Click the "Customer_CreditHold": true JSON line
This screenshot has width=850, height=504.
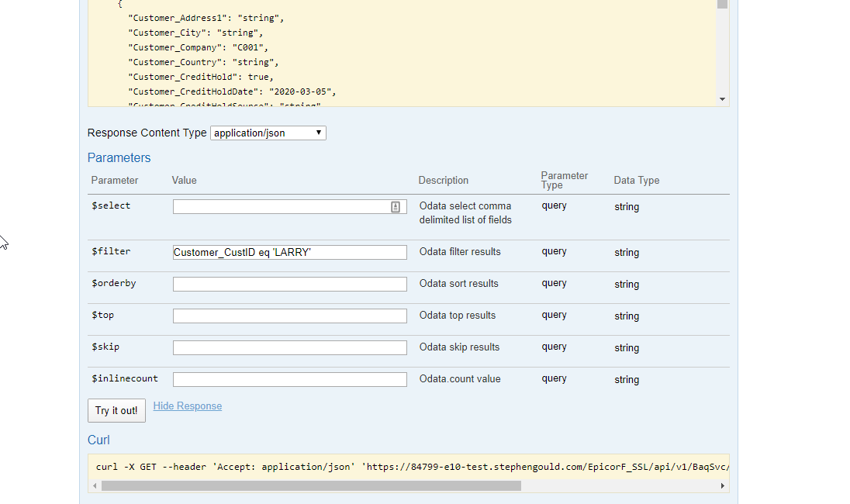[x=201, y=77]
